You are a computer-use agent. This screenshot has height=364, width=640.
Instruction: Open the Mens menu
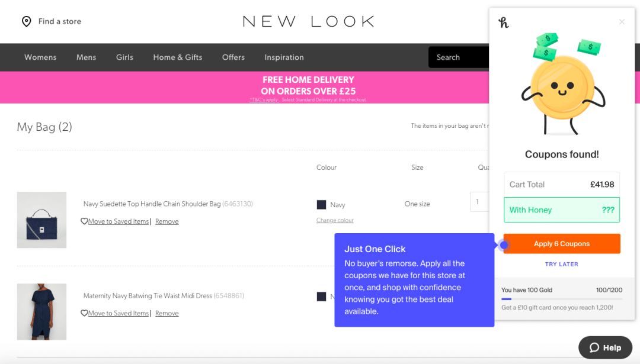coord(86,57)
